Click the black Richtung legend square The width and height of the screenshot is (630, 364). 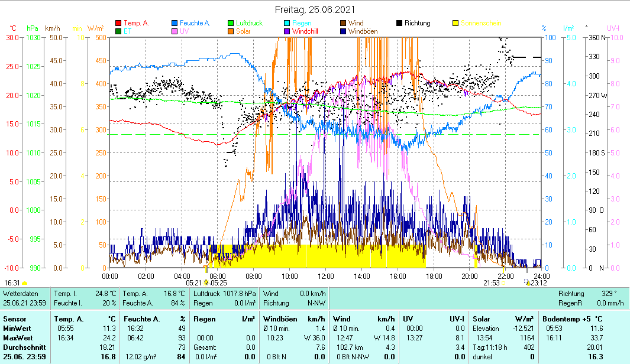point(399,23)
